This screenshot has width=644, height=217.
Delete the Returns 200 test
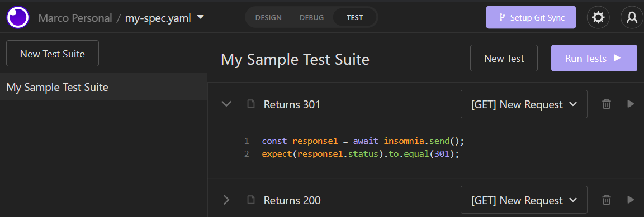(x=606, y=200)
